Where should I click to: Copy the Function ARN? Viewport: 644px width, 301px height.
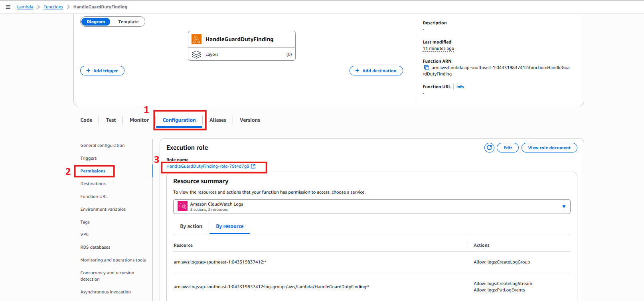tap(426, 67)
